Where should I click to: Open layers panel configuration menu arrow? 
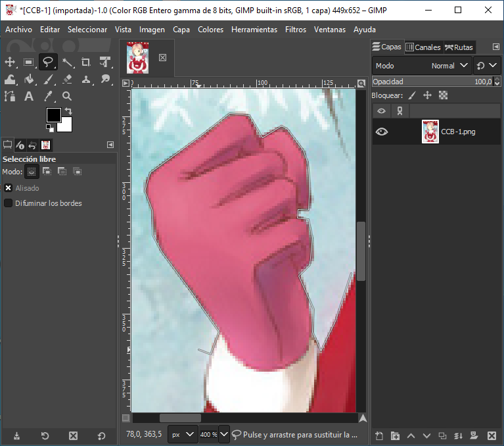coord(496,47)
